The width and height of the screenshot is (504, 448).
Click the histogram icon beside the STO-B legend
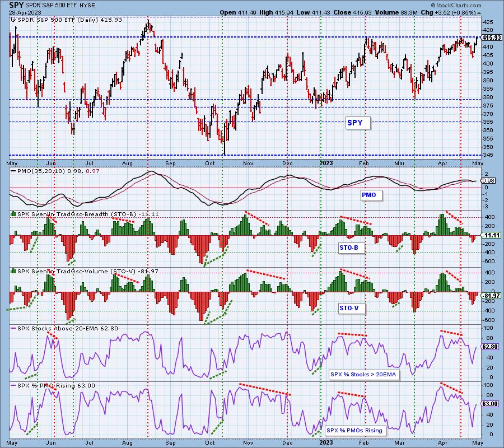point(13,214)
